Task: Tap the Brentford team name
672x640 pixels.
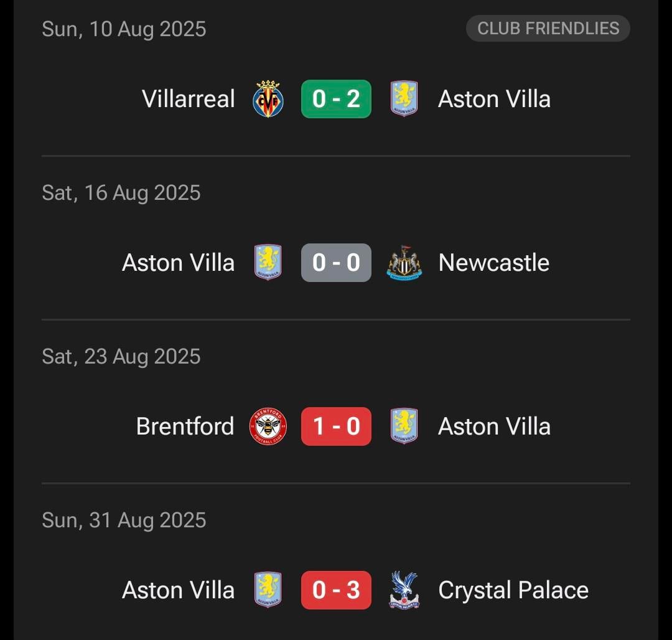Action: click(185, 426)
